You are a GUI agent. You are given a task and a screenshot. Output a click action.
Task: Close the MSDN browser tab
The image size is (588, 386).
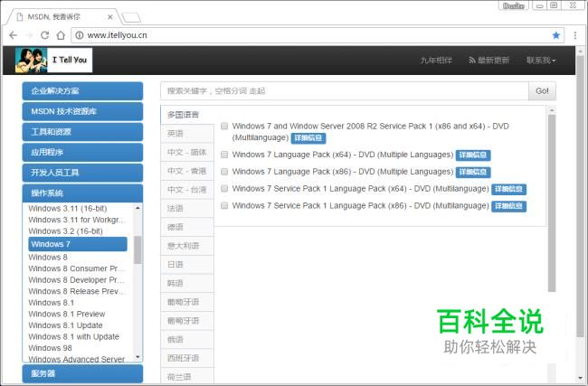point(109,17)
